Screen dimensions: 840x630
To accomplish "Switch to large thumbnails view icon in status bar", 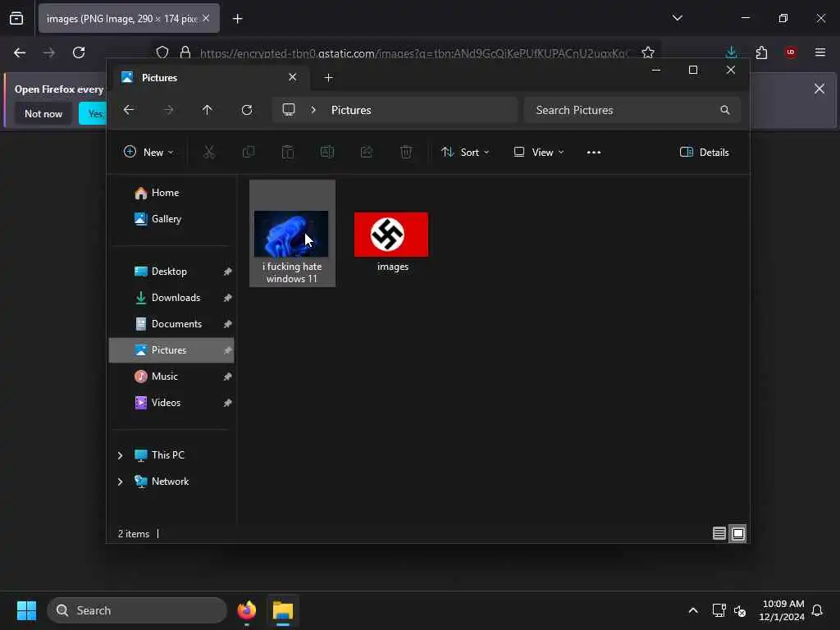I will 737,533.
